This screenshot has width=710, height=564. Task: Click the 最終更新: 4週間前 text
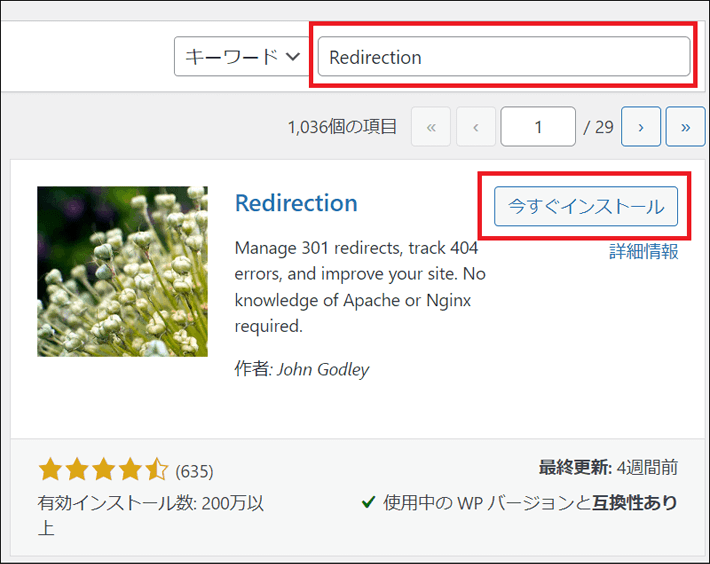tap(608, 467)
